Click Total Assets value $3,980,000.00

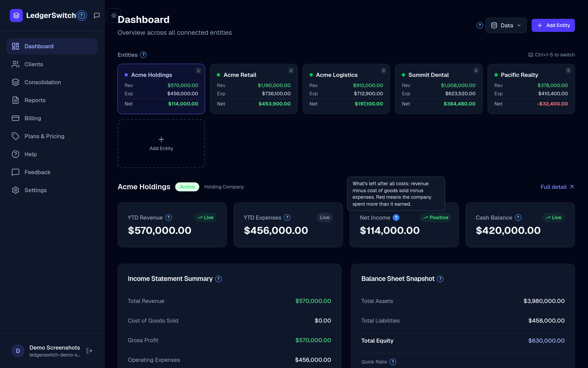click(x=544, y=301)
